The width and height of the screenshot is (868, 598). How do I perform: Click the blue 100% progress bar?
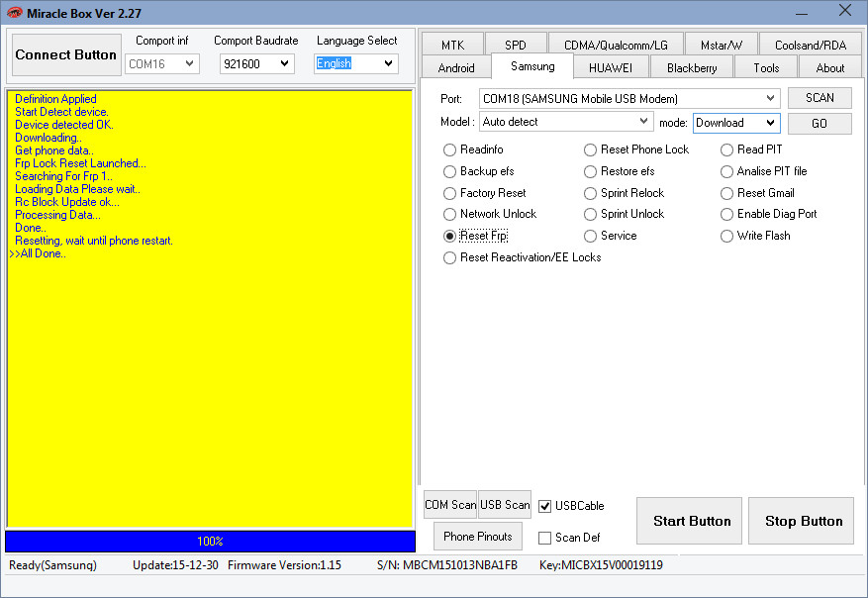pyautogui.click(x=210, y=542)
